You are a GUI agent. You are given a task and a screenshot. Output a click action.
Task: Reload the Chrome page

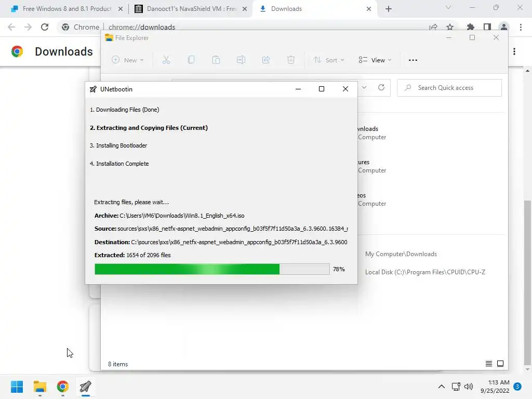(45, 27)
